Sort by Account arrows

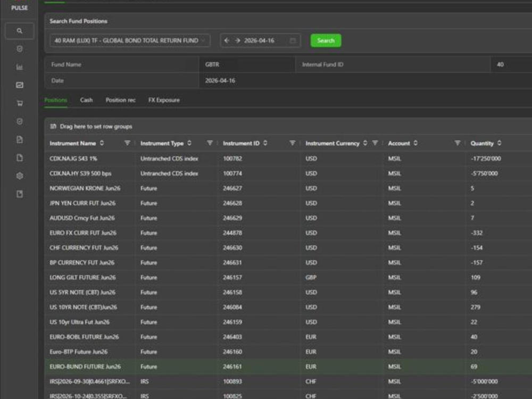[x=415, y=143]
